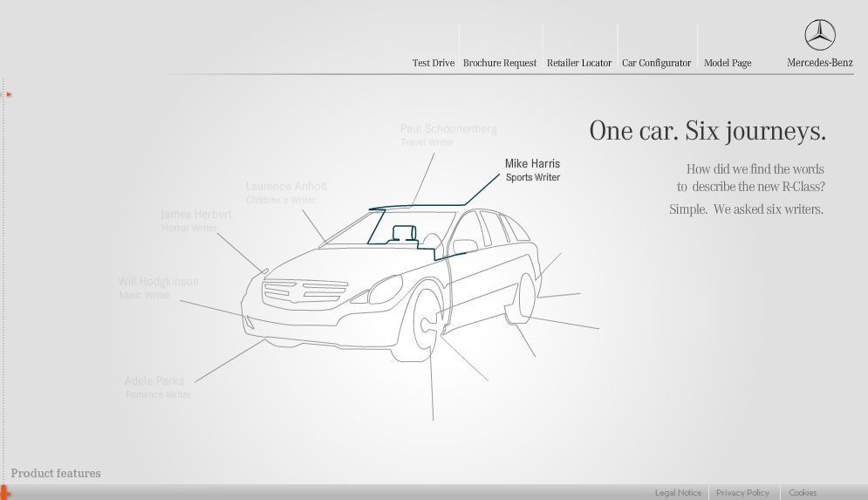868x500 pixels.
Task: Choose Laurence Anholt Children's Writer
Action: pyautogui.click(x=286, y=193)
